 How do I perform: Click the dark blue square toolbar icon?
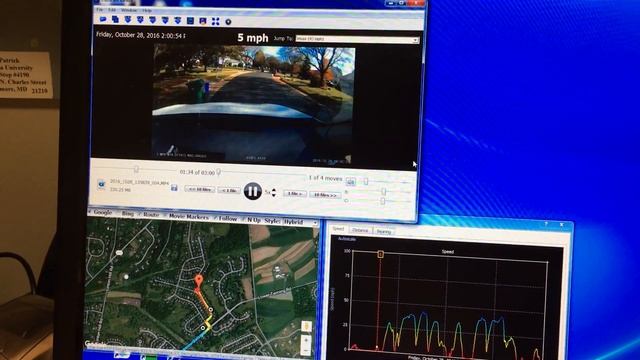190,21
